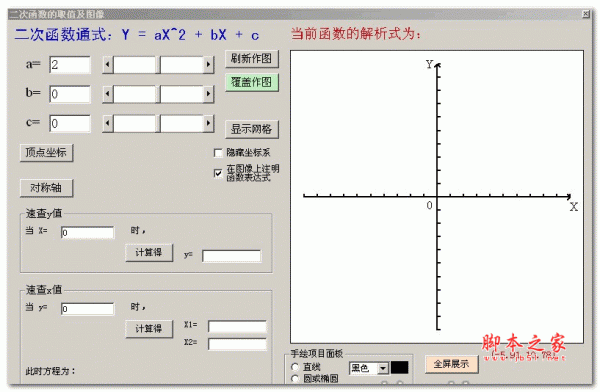Click the c slider thumb

(x=158, y=124)
